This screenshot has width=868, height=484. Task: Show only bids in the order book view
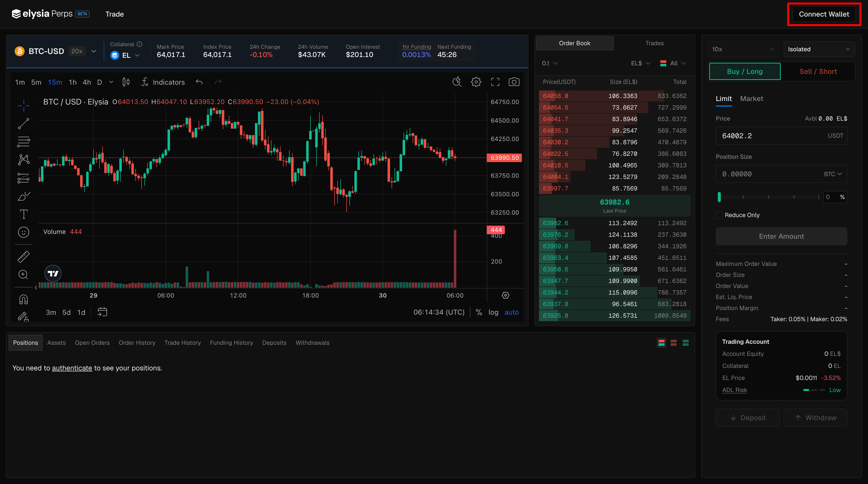point(685,343)
